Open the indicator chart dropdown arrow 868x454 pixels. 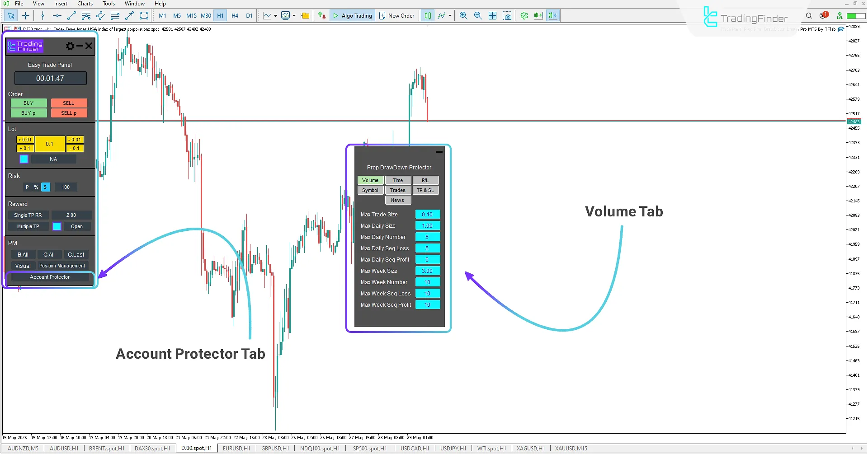click(293, 15)
